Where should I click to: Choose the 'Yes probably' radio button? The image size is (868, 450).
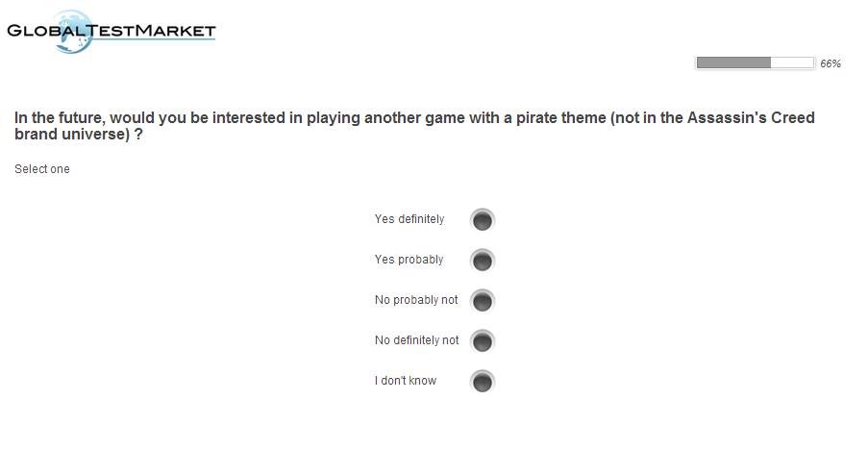point(483,261)
